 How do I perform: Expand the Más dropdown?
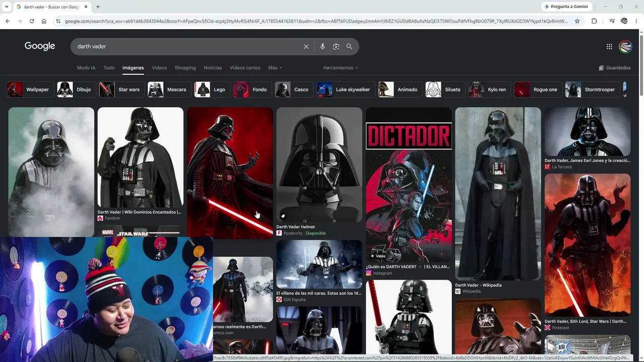point(275,68)
